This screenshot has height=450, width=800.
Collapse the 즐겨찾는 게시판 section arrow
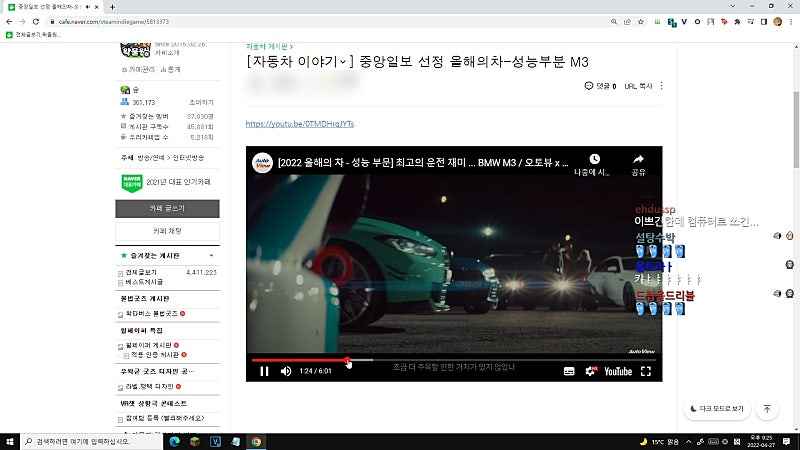click(x=211, y=256)
